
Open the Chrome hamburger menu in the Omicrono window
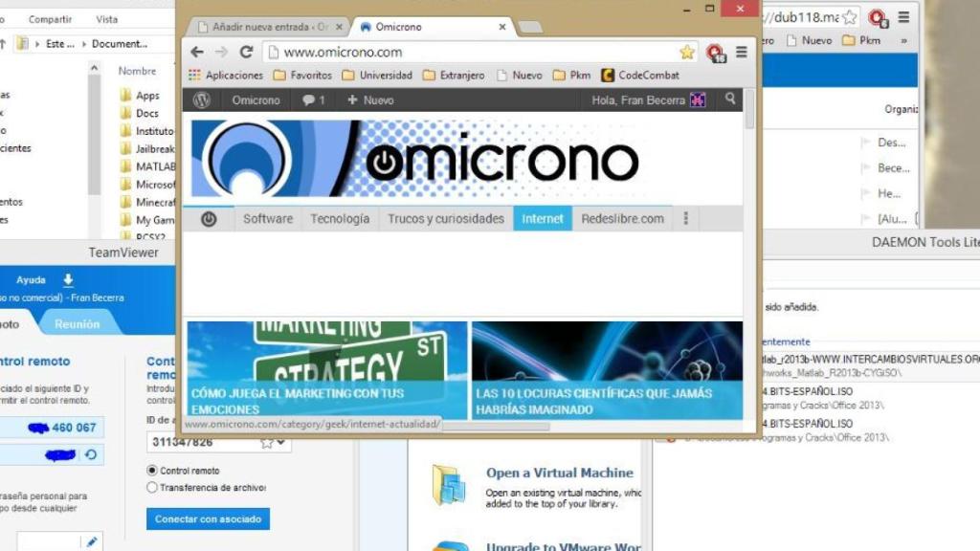pyautogui.click(x=742, y=53)
